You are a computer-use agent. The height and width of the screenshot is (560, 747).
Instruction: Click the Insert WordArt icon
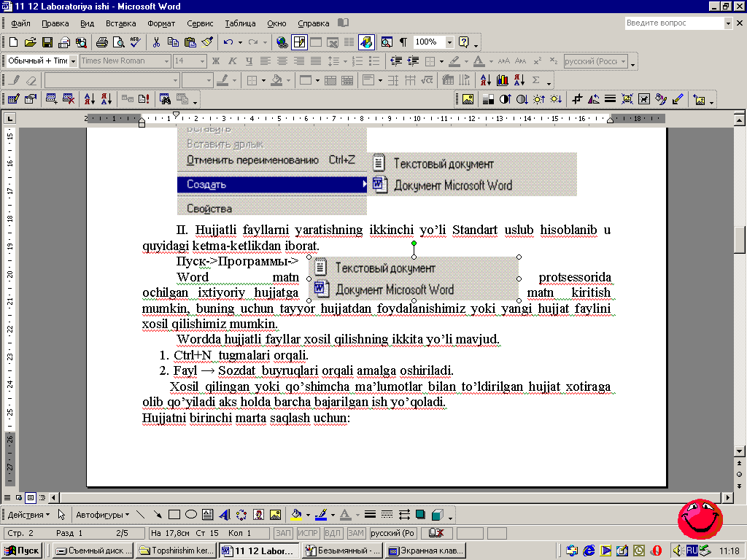tap(223, 514)
